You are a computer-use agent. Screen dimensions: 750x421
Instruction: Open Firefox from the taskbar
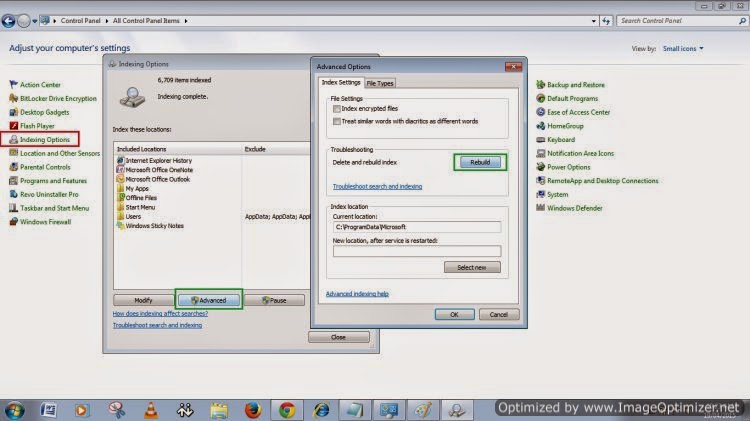[x=253, y=410]
